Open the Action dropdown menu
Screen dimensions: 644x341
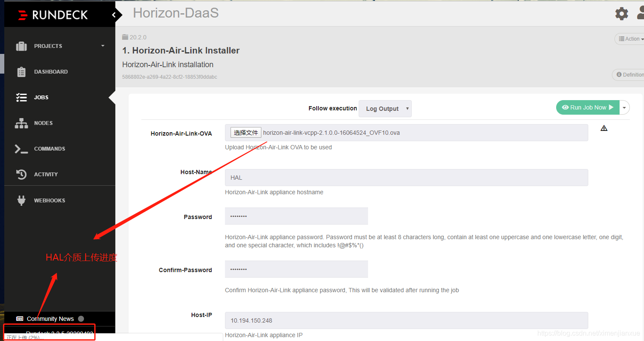[630, 39]
